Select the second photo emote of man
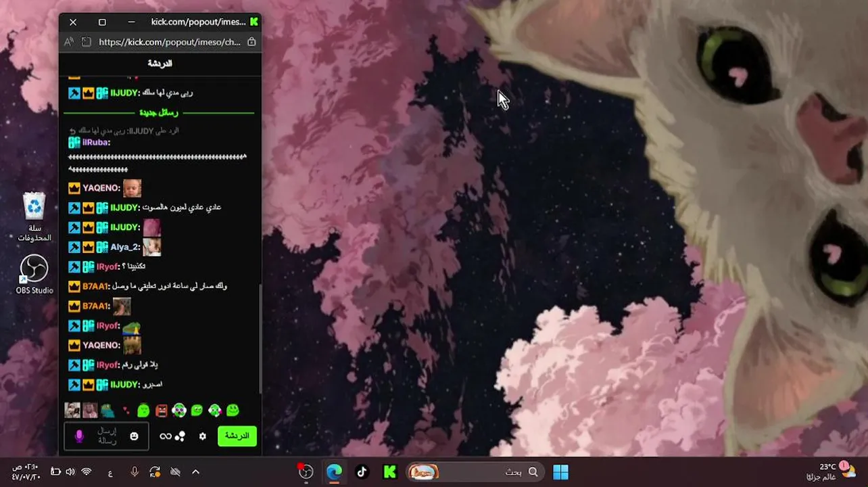 (x=90, y=411)
